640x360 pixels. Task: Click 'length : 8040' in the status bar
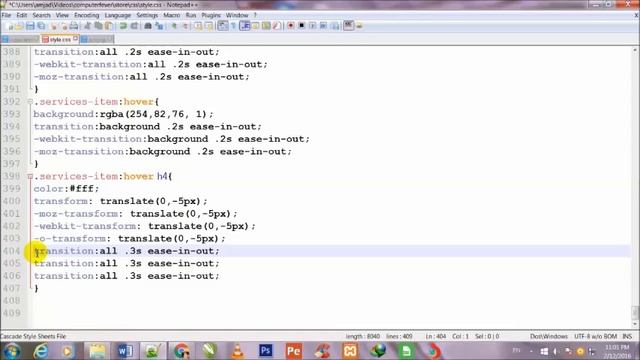[363, 336]
